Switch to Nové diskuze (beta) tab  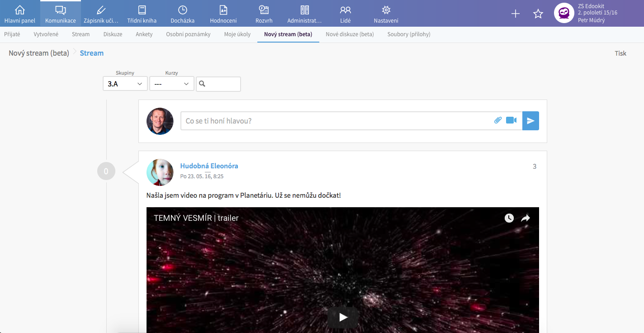click(350, 34)
